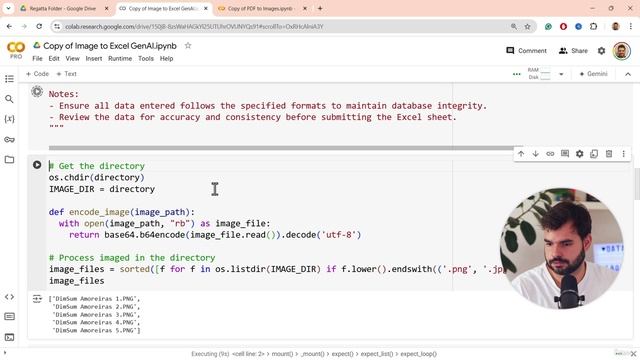Viewport: 640px width, 360px height.
Task: Open the Insert menu
Action: 94,58
